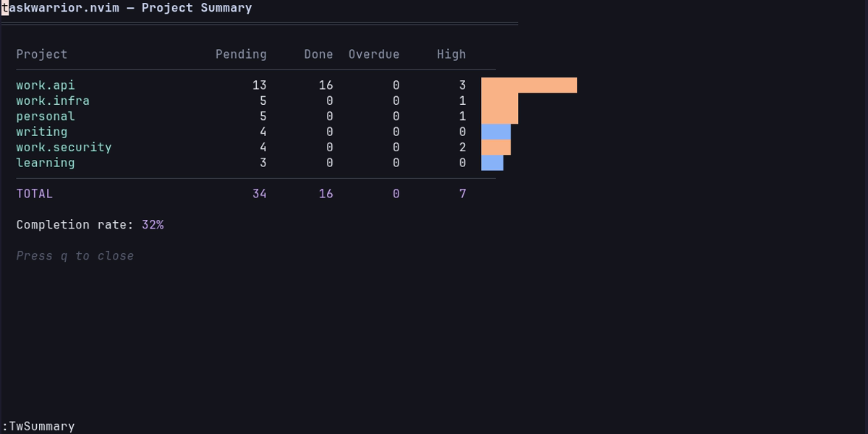Screen dimensions: 868x434
Task: Click pending count 5 for work.infra
Action: (x=263, y=101)
